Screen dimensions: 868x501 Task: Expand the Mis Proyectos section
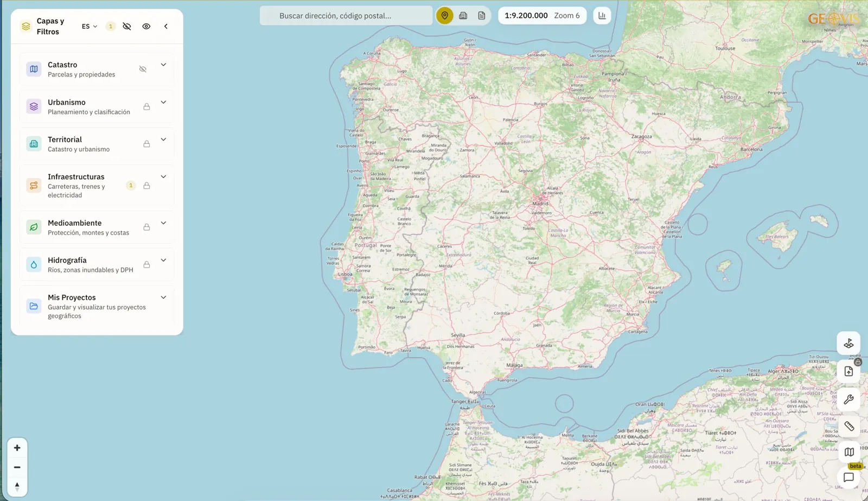click(163, 297)
